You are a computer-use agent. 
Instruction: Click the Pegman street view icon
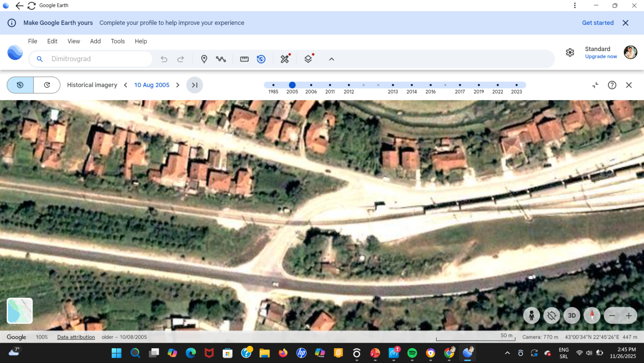tap(531, 315)
